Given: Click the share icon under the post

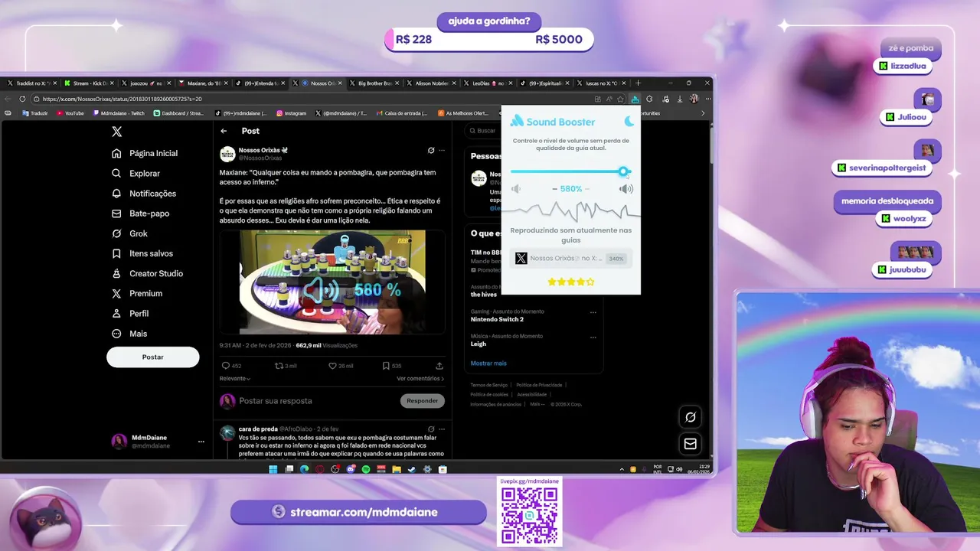Looking at the screenshot, I should click(x=439, y=366).
